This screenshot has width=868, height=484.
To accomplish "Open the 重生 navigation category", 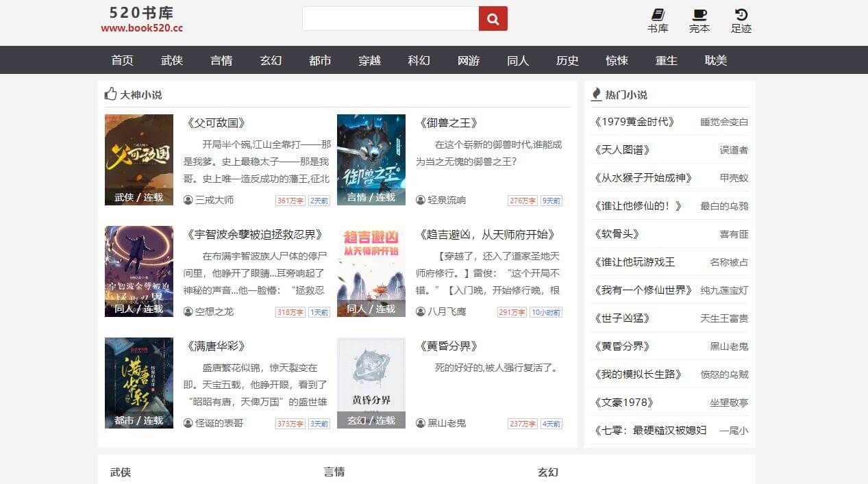I will pyautogui.click(x=666, y=60).
